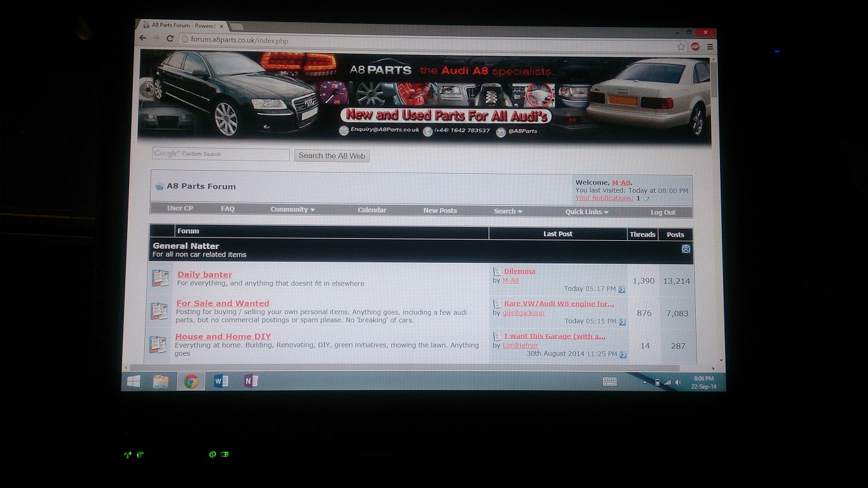Screen dimensions: 868x488
Task: Open the Chrome menu (three lines) icon
Action: (710, 47)
